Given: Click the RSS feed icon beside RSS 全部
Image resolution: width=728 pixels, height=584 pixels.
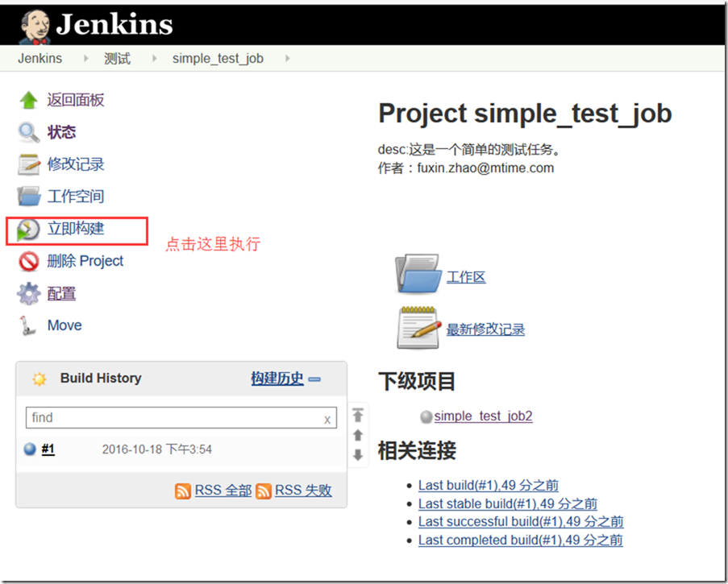Looking at the screenshot, I should pos(183,491).
